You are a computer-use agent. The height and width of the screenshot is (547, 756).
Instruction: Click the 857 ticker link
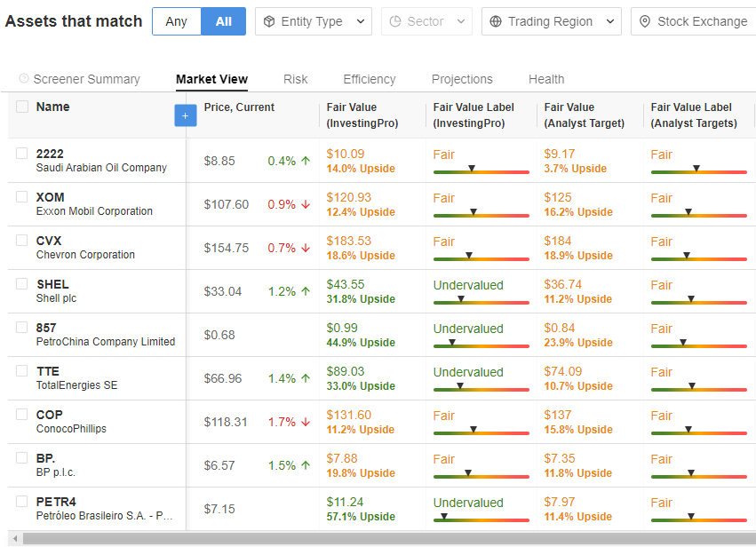[x=46, y=328]
